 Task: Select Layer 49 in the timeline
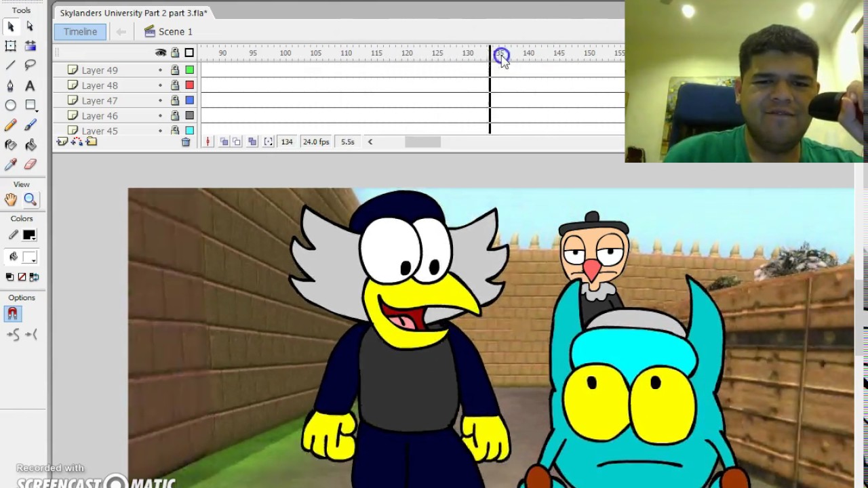pyautogui.click(x=100, y=70)
